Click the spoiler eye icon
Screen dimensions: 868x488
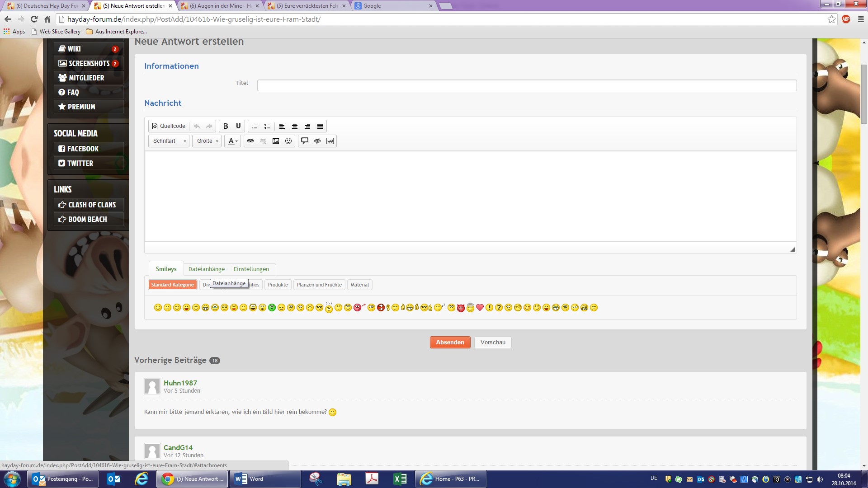click(x=317, y=141)
